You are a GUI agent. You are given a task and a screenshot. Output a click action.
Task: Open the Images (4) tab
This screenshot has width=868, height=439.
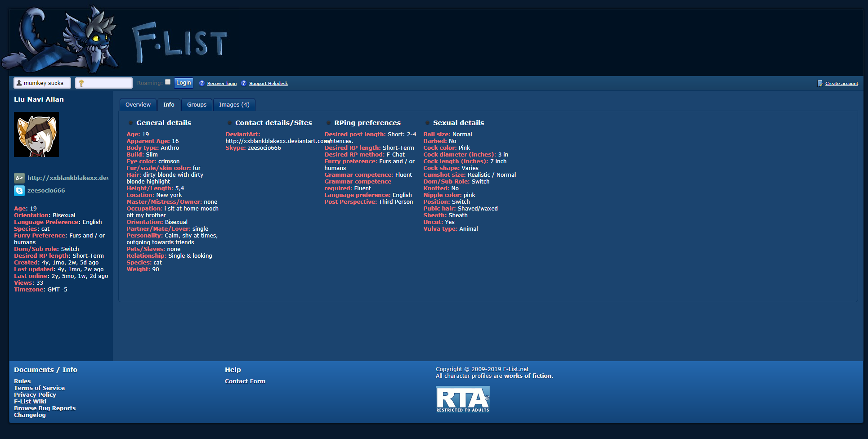[234, 105]
